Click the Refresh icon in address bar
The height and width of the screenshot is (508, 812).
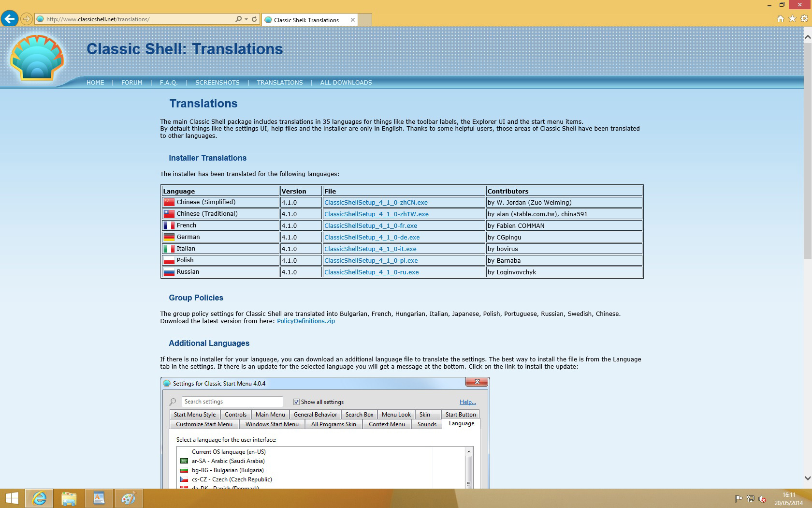254,19
